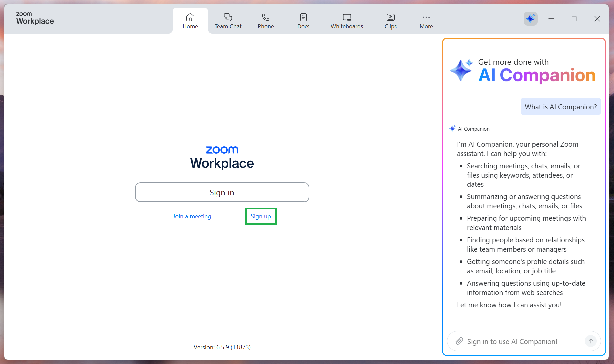
Task: Click 'Let me know how I can assist you!'
Action: (x=509, y=305)
